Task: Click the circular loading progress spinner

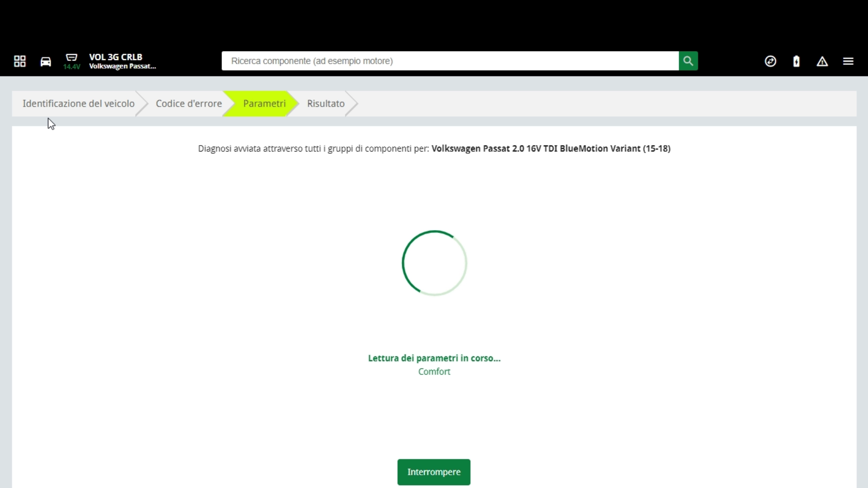Action: pyautogui.click(x=434, y=263)
